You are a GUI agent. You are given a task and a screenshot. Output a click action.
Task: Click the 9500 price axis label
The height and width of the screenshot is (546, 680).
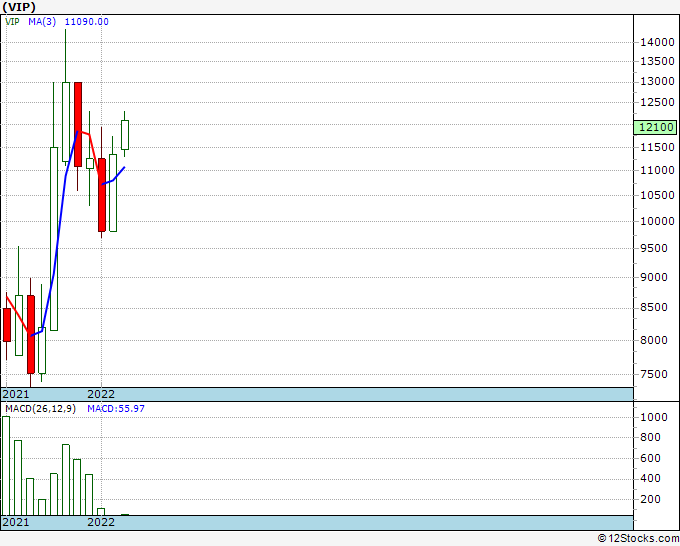click(654, 248)
